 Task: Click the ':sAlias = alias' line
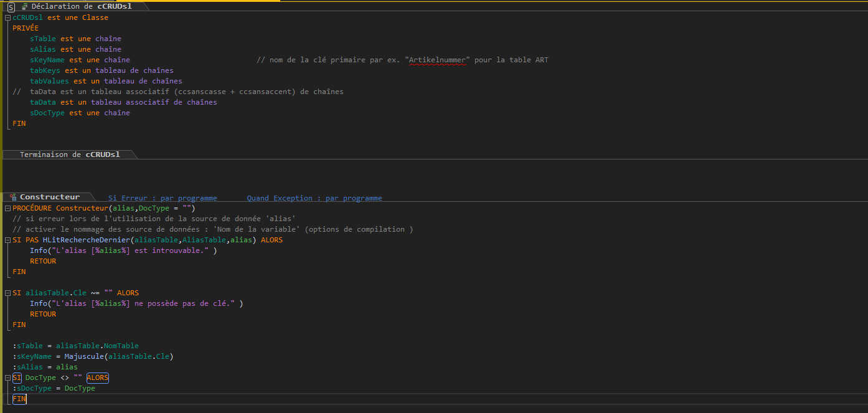[45, 367]
